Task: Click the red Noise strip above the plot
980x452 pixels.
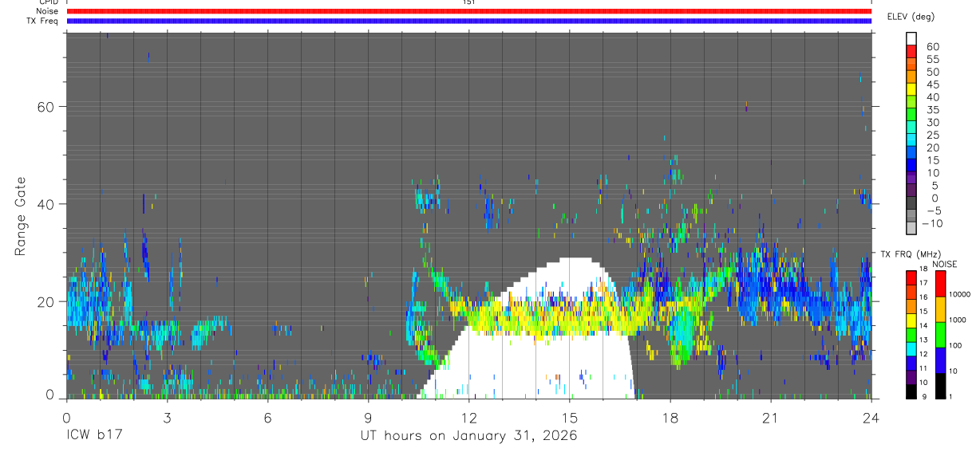Action: [x=469, y=11]
